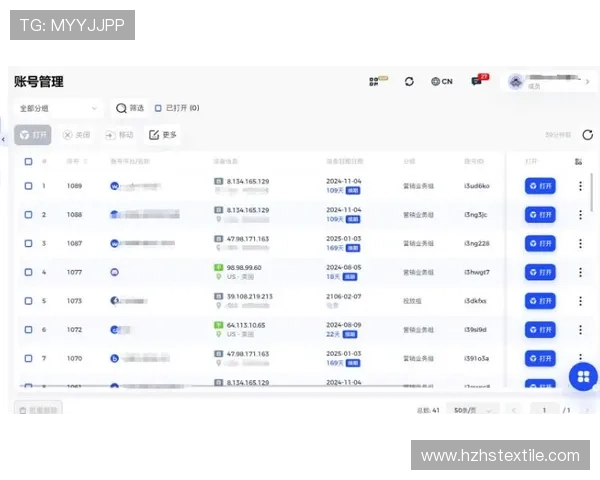Viewport: 600px width, 480px height.
Task: Click the 关闭 toolbar button
Action: click(77, 135)
